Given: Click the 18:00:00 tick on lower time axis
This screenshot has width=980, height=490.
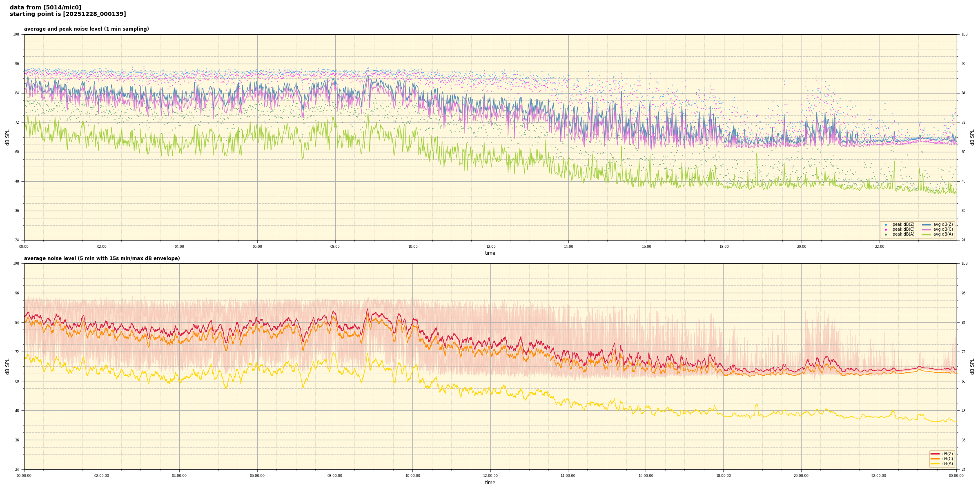Looking at the screenshot, I should click(x=723, y=476).
